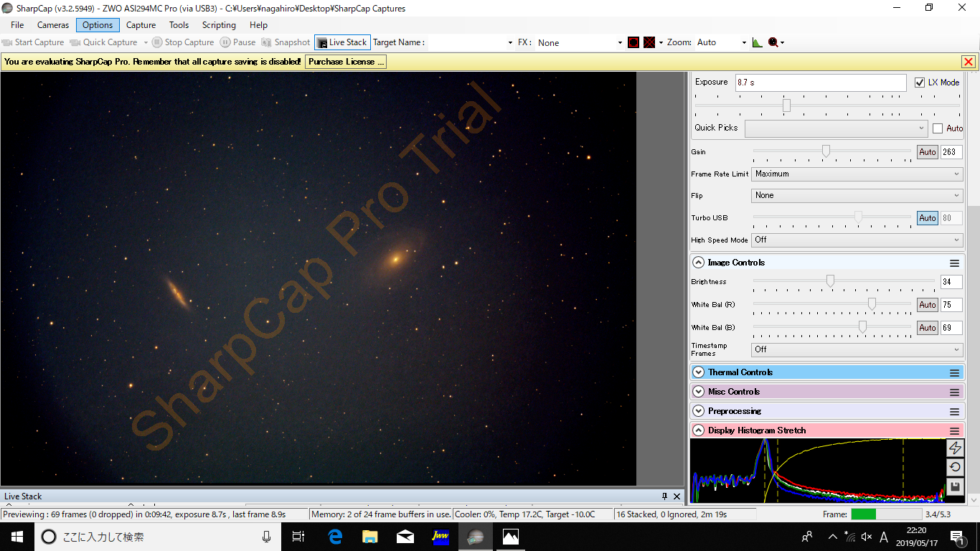Screen dimensions: 980x551
Task: Close the Live Stack panel
Action: pos(677,496)
